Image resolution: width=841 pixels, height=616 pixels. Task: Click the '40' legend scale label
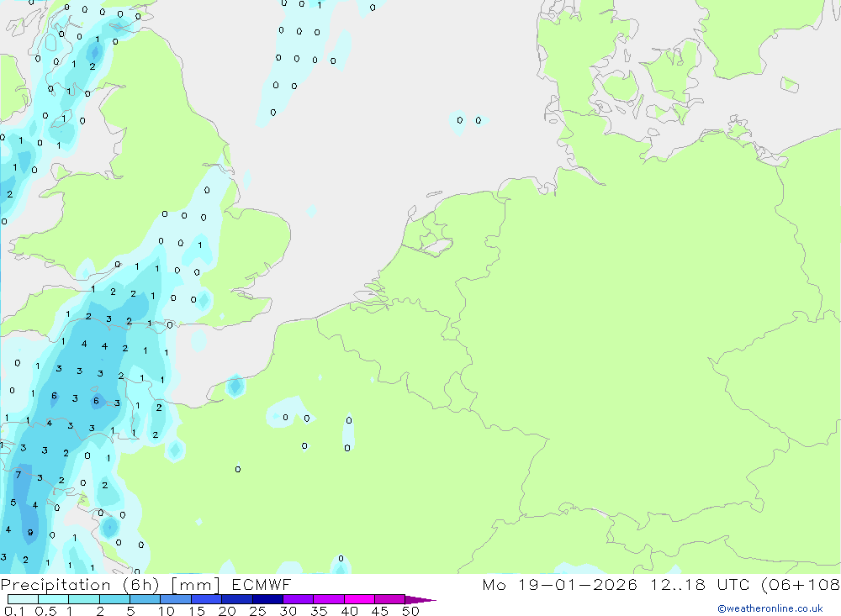[x=349, y=611]
